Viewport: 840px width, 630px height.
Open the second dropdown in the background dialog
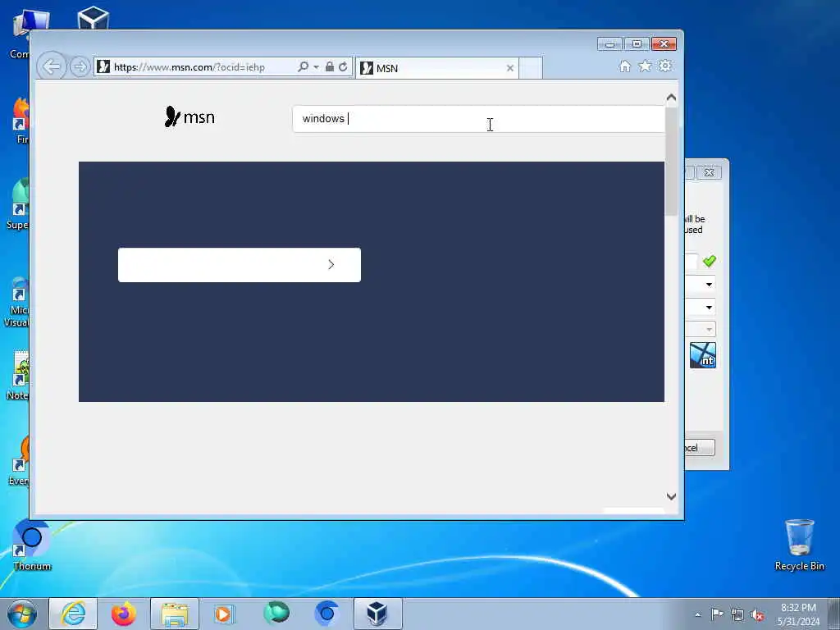[x=709, y=308]
